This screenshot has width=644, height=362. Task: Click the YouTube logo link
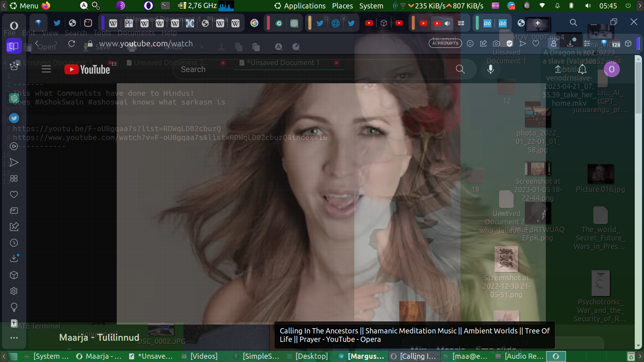coord(87,70)
